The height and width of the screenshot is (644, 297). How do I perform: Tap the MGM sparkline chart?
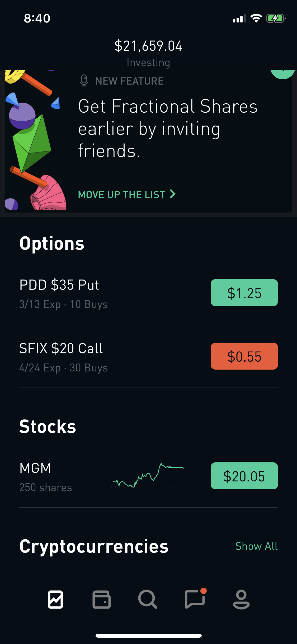tap(148, 475)
